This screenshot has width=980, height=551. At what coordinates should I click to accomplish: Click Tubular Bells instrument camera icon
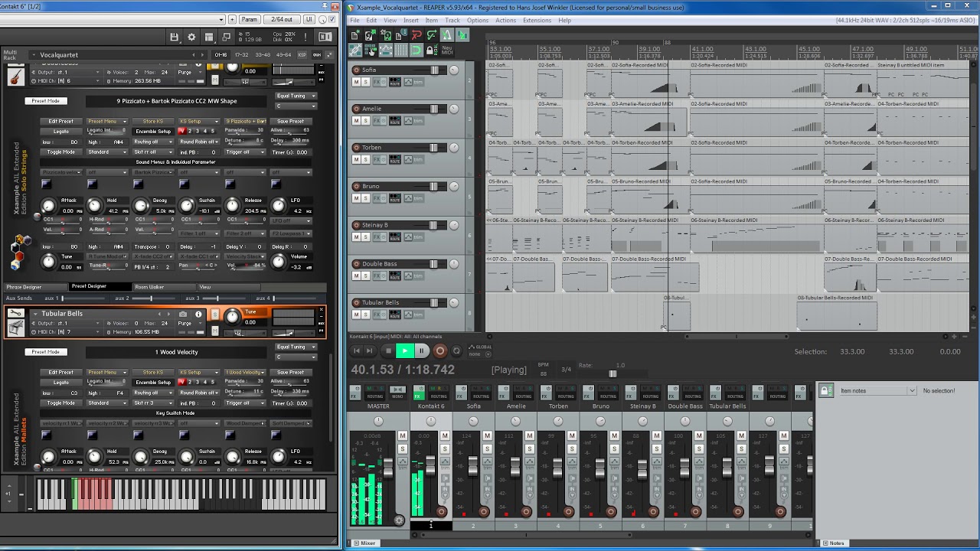click(183, 314)
